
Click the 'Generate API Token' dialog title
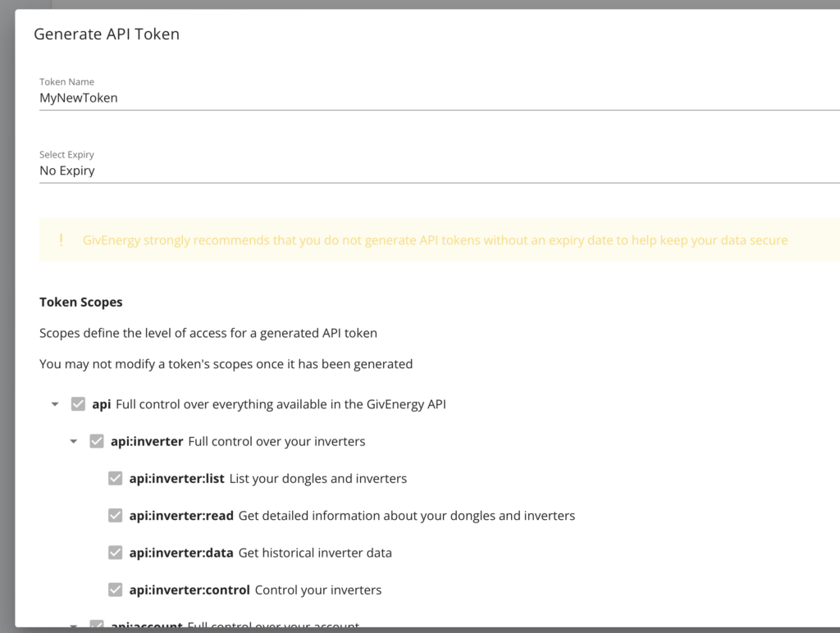pyautogui.click(x=107, y=34)
